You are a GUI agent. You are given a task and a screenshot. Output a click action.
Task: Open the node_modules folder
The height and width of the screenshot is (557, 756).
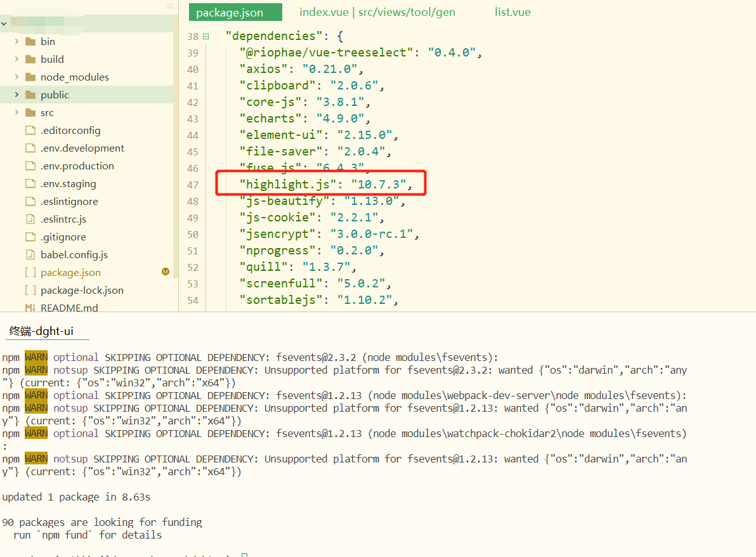pos(75,77)
